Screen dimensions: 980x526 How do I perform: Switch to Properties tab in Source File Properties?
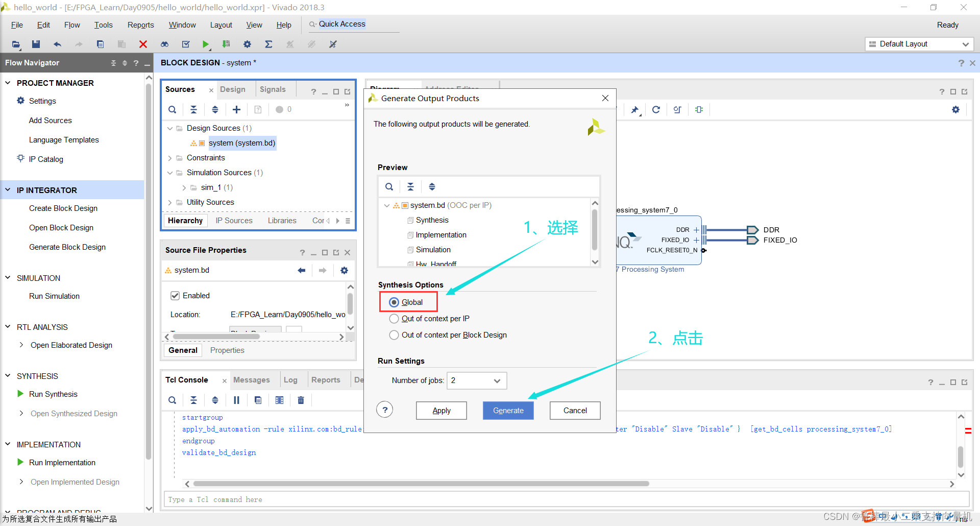click(227, 350)
